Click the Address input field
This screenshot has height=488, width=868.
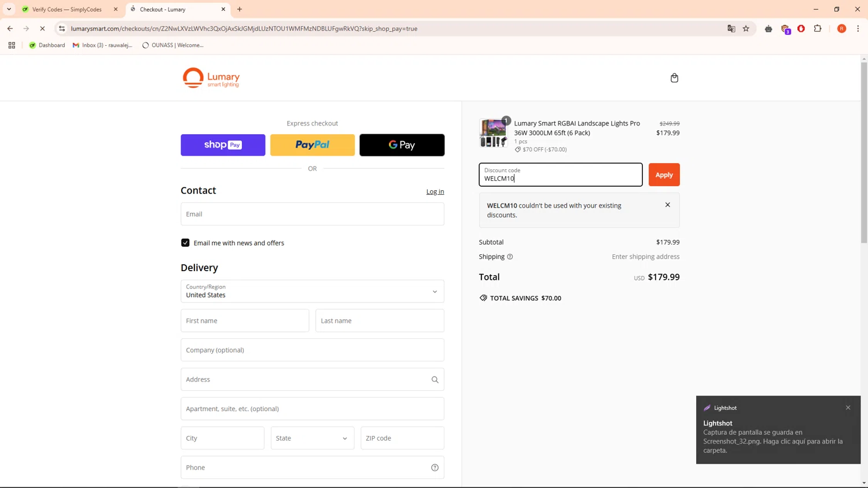(312, 380)
